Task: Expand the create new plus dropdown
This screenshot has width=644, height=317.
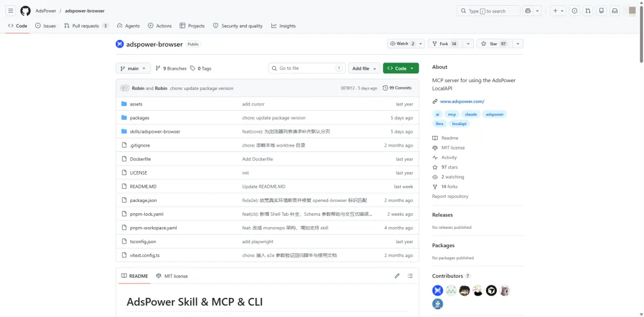Action: coord(558,11)
